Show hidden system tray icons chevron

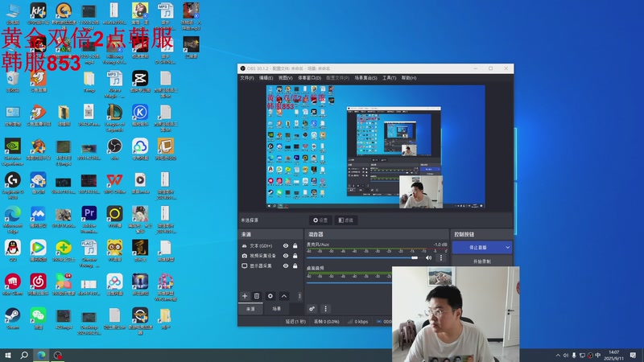558,355
